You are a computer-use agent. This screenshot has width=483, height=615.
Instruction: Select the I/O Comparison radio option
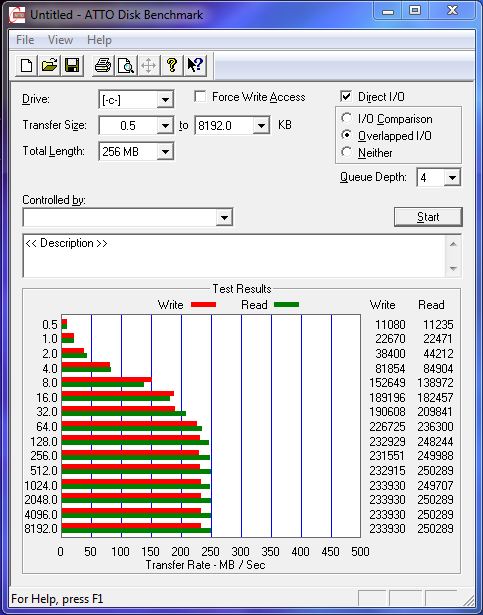click(346, 118)
